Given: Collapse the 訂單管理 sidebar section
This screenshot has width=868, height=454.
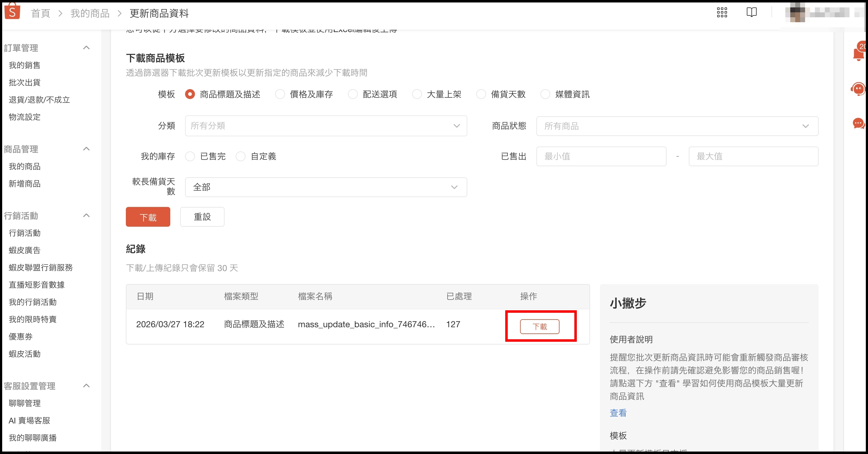Looking at the screenshot, I should [86, 47].
